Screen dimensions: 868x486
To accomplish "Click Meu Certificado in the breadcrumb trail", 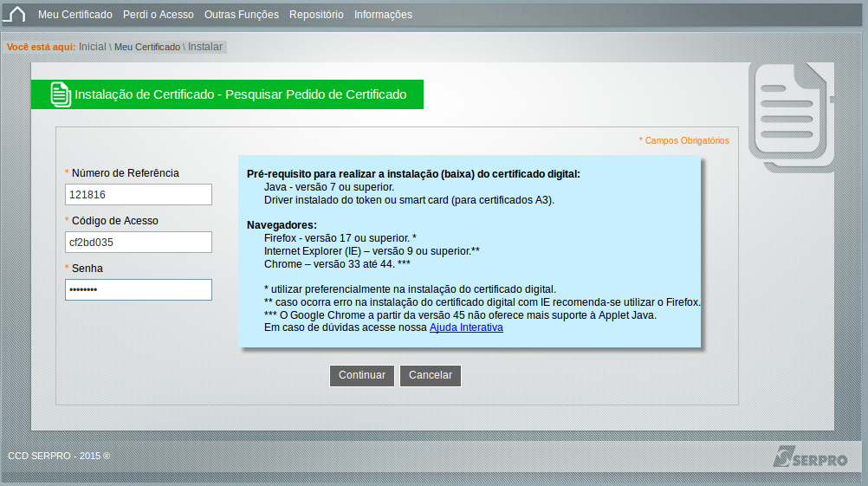I will [x=147, y=47].
